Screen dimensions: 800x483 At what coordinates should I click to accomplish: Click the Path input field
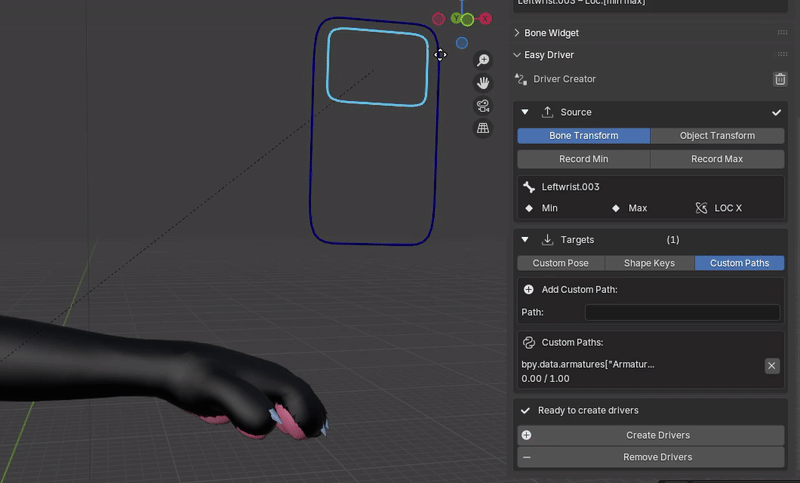coord(682,312)
